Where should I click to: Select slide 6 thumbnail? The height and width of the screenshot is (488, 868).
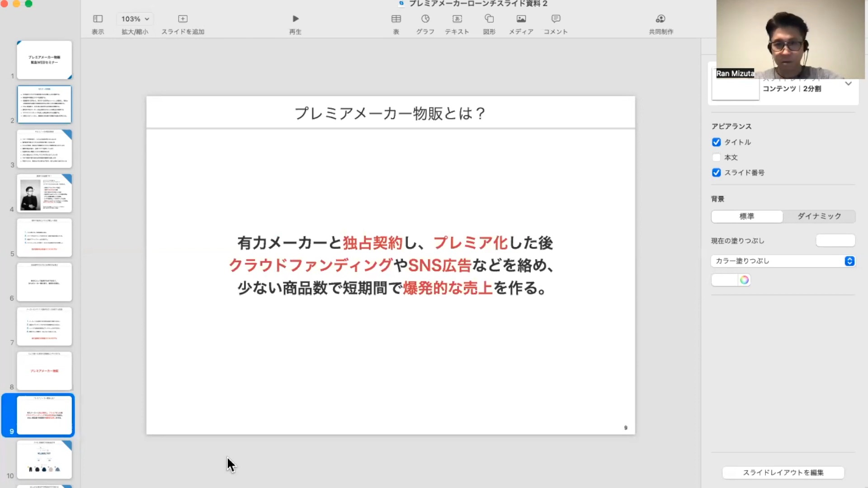click(44, 282)
